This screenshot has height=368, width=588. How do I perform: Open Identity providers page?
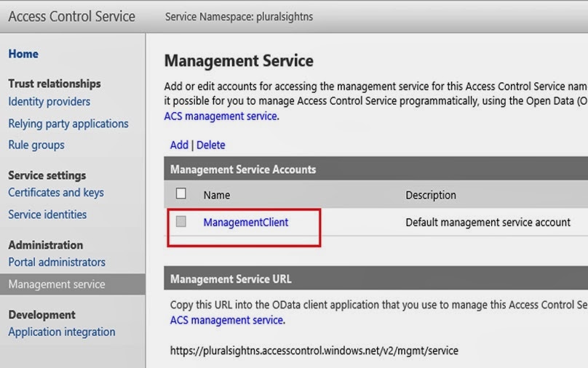[x=49, y=102]
